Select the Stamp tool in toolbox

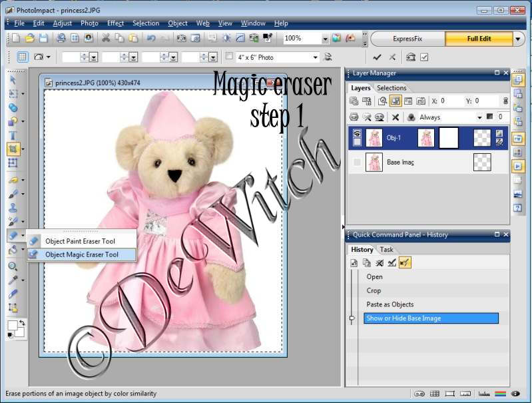click(13, 207)
